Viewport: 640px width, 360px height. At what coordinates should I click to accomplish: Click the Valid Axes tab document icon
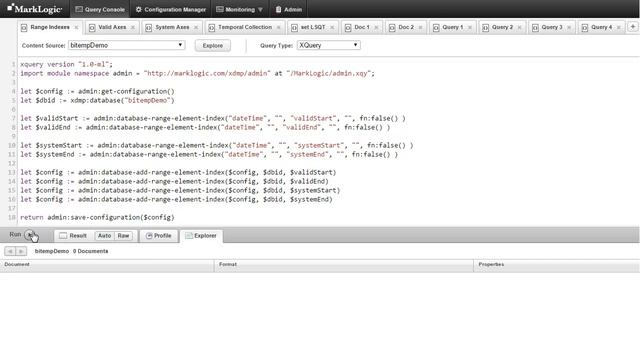pos(92,27)
